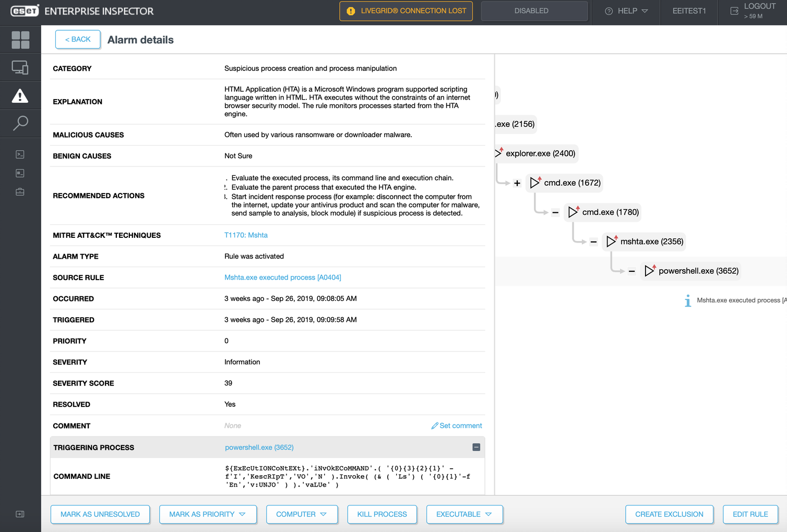
Task: Click the logout icon in the header
Action: (734, 11)
